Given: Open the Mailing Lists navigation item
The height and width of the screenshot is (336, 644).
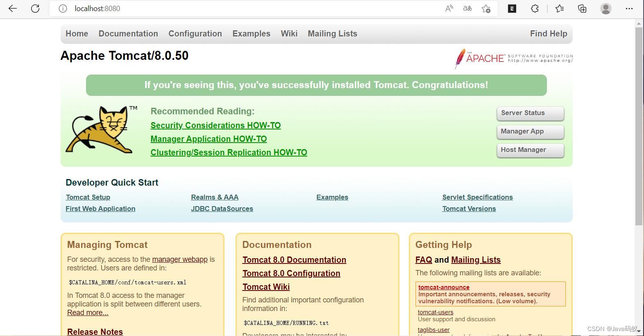Looking at the screenshot, I should 333,34.
